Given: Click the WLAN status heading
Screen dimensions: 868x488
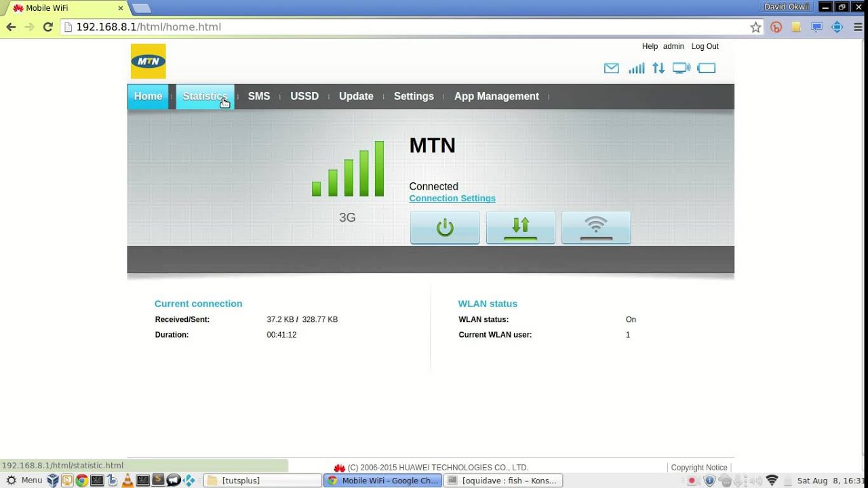Looking at the screenshot, I should click(x=488, y=304).
